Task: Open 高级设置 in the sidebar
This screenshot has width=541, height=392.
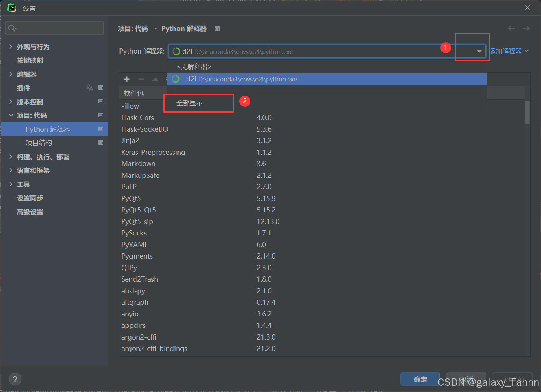Action: pyautogui.click(x=30, y=212)
